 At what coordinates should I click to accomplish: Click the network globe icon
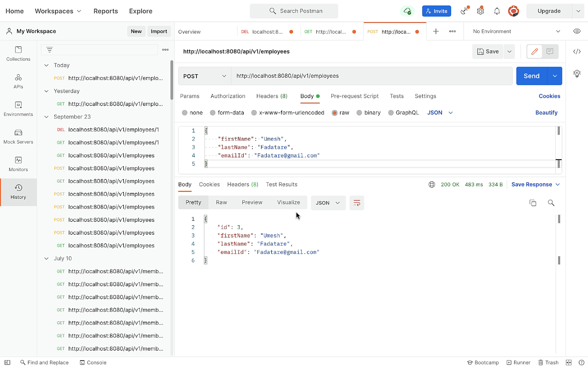tap(432, 184)
